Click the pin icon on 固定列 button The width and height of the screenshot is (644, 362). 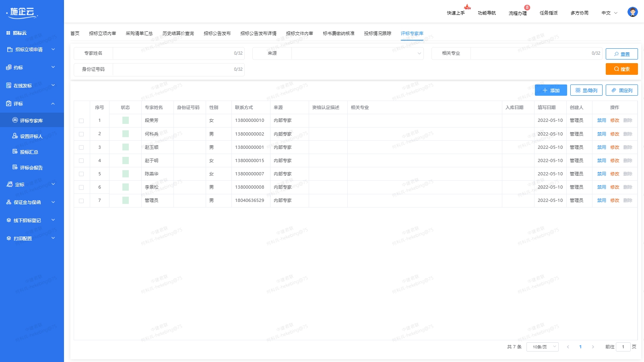coord(614,90)
